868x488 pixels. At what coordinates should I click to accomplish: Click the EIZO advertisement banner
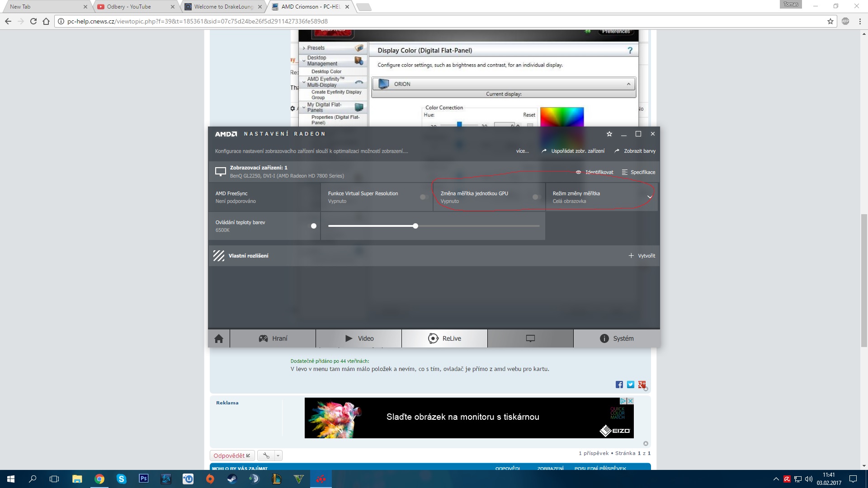pos(469,418)
